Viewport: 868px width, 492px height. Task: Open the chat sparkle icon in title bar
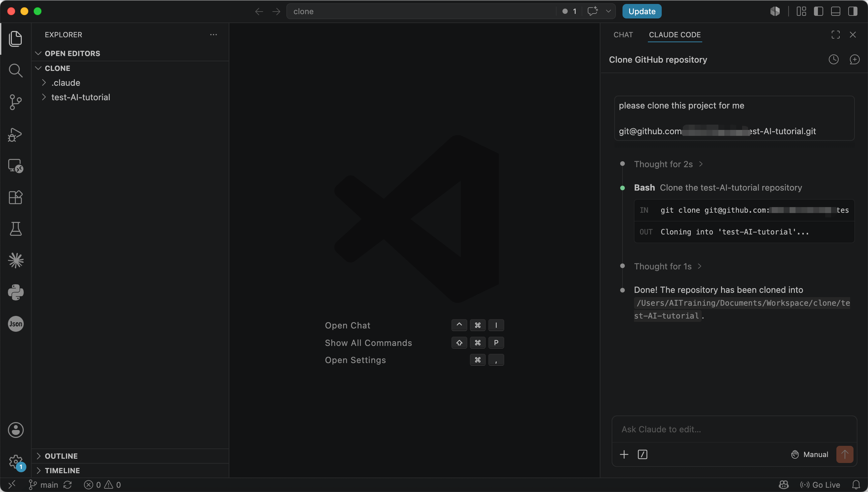click(x=593, y=11)
